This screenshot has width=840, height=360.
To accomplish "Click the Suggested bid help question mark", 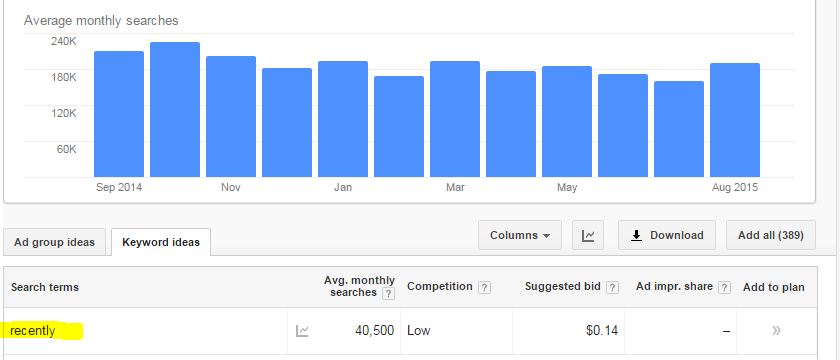I will point(613,288).
